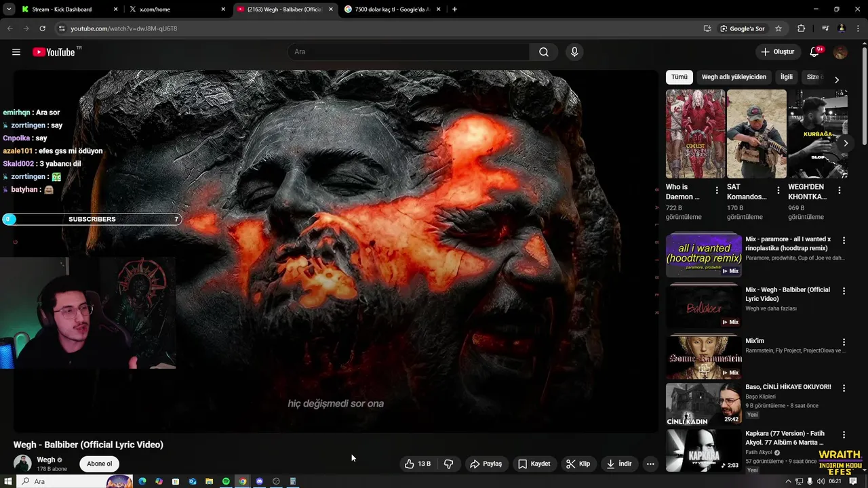Download the video with İndir

point(619,464)
